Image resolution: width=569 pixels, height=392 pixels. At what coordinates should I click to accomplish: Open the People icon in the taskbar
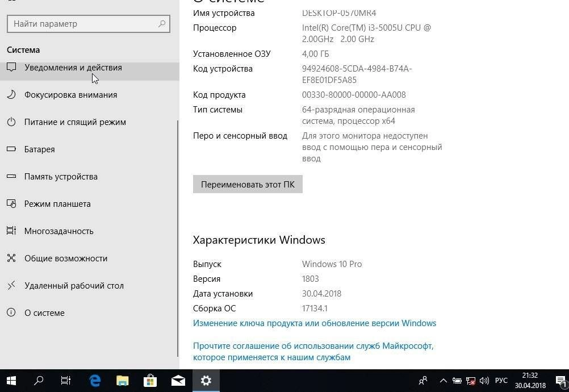click(x=422, y=381)
